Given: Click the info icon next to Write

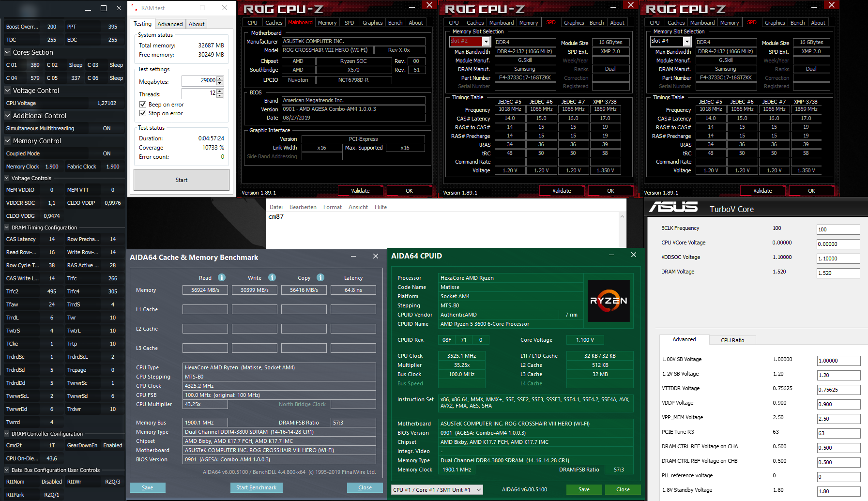Looking at the screenshot, I should 272,277.
